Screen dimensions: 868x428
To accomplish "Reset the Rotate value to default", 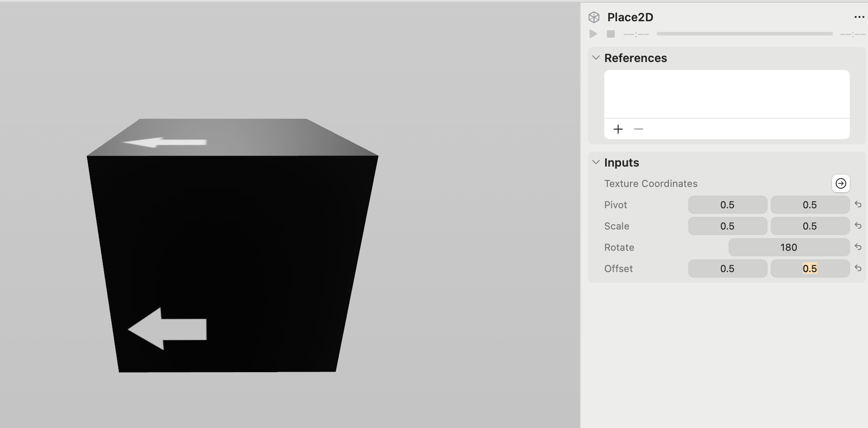I will (x=859, y=247).
